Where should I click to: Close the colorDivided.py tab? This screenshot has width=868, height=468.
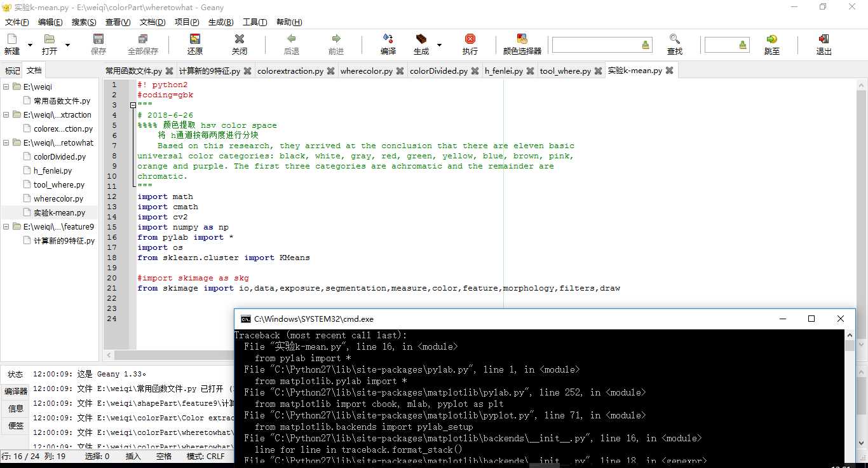pos(475,71)
